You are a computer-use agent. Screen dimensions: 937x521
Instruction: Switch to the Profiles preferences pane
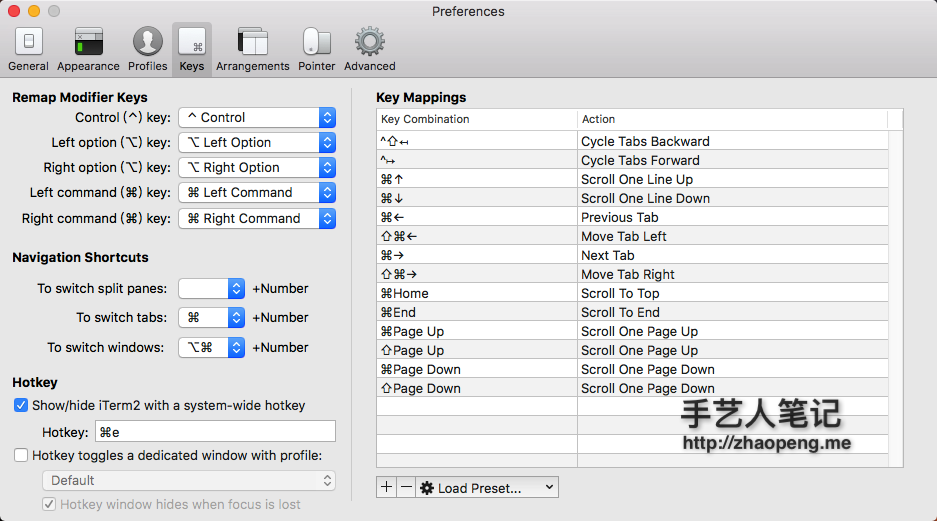click(x=147, y=49)
